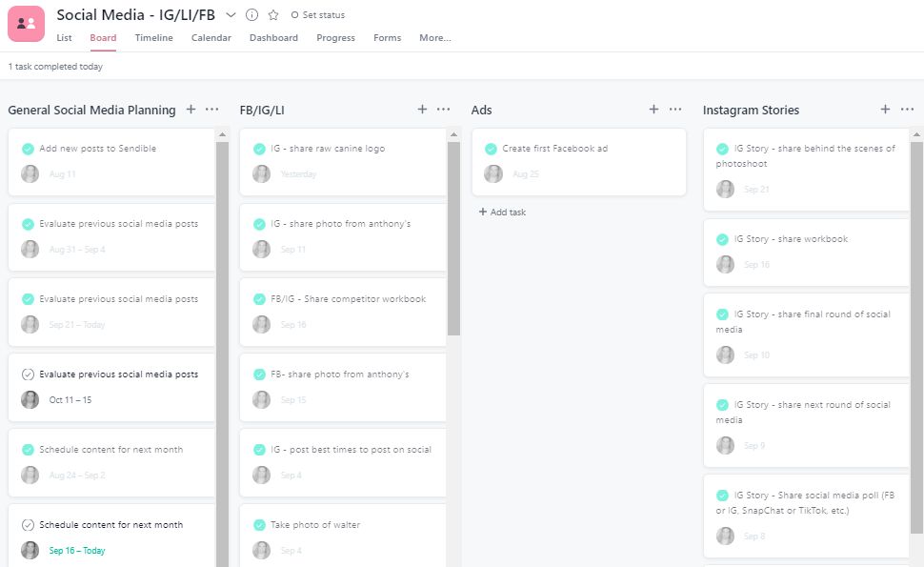
Task: Switch to the Timeline tab
Action: click(x=153, y=38)
